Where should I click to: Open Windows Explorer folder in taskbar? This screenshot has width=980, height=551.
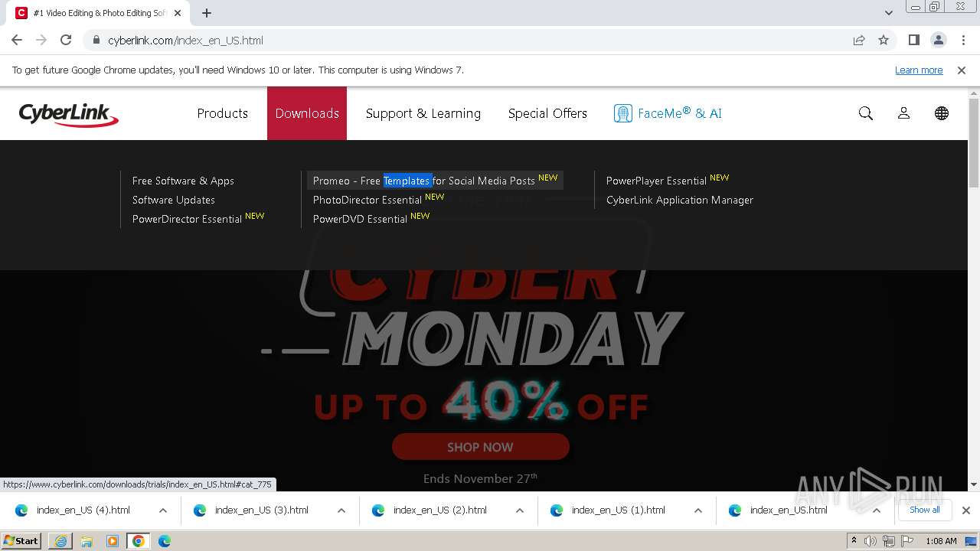click(x=87, y=541)
